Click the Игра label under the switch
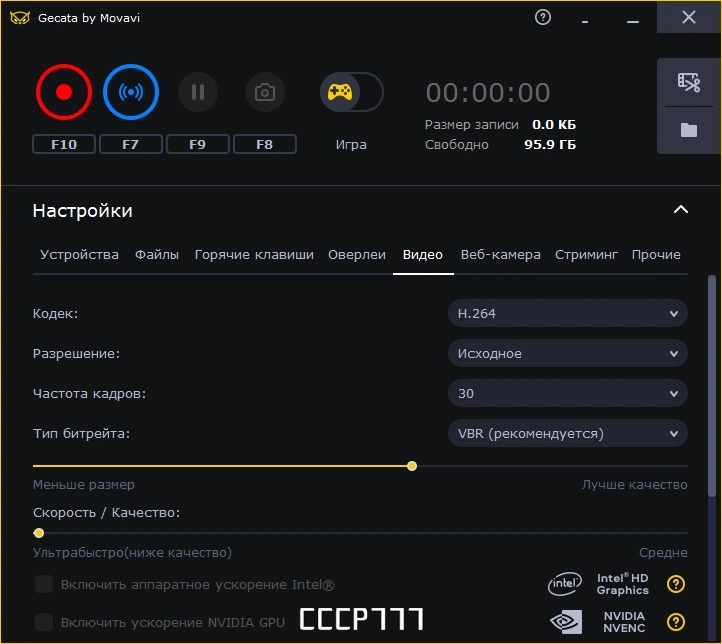 pyautogui.click(x=351, y=145)
